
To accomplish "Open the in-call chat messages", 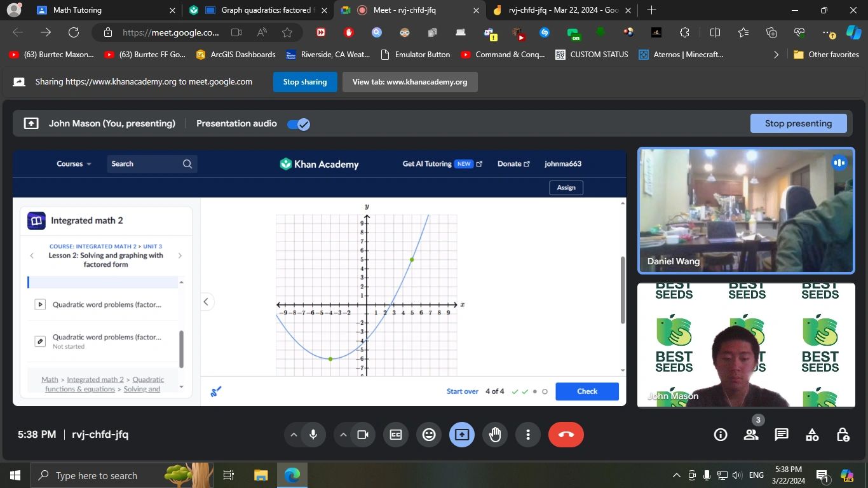I will [x=781, y=434].
